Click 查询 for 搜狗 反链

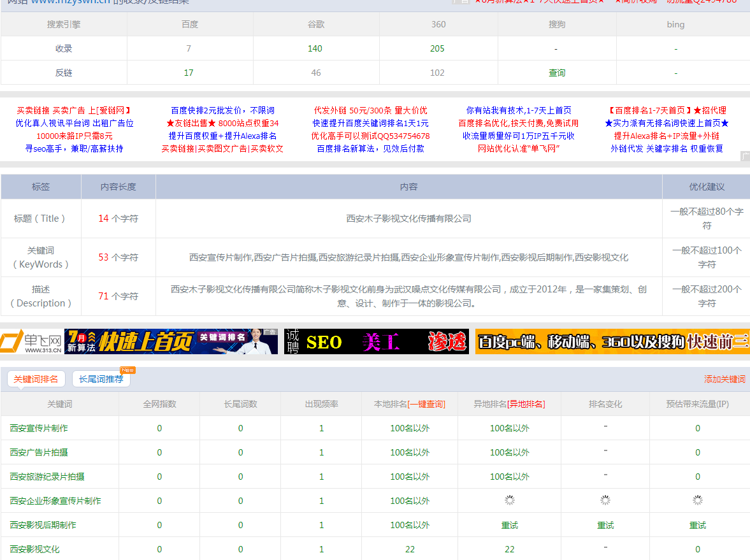(x=557, y=73)
